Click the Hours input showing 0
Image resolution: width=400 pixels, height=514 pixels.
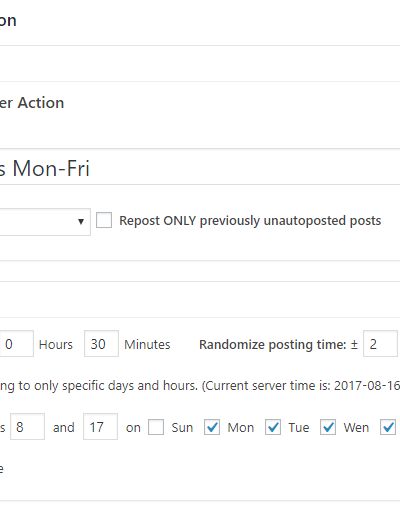click(16, 344)
